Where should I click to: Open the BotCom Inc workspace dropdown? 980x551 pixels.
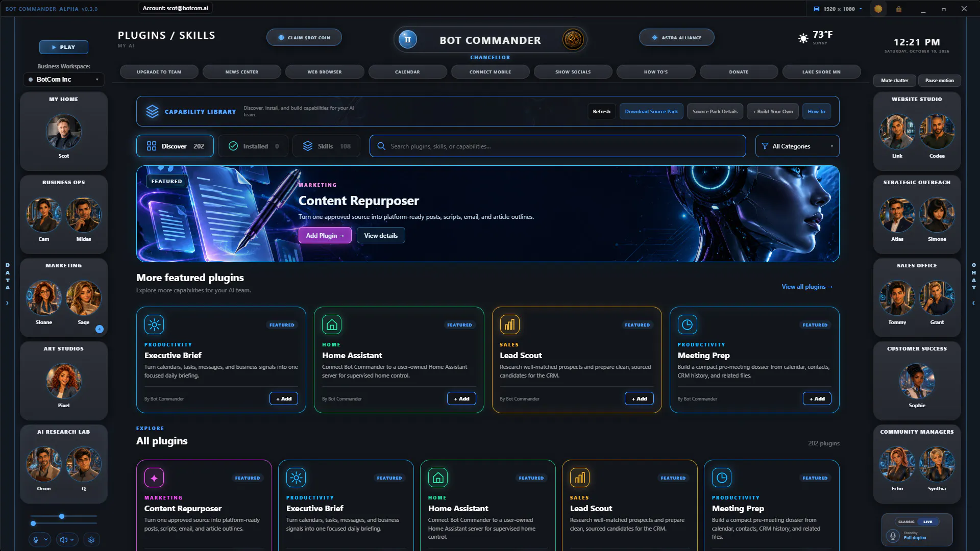coord(64,80)
